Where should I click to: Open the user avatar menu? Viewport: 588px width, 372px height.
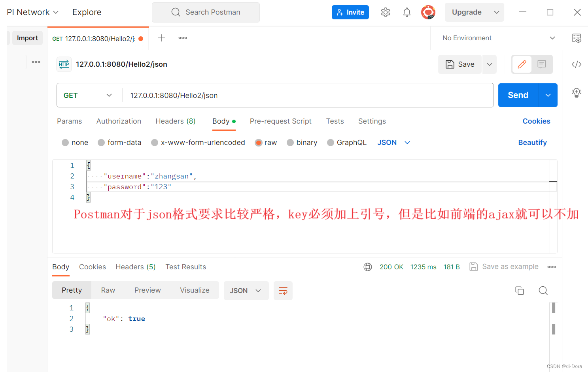pos(428,12)
